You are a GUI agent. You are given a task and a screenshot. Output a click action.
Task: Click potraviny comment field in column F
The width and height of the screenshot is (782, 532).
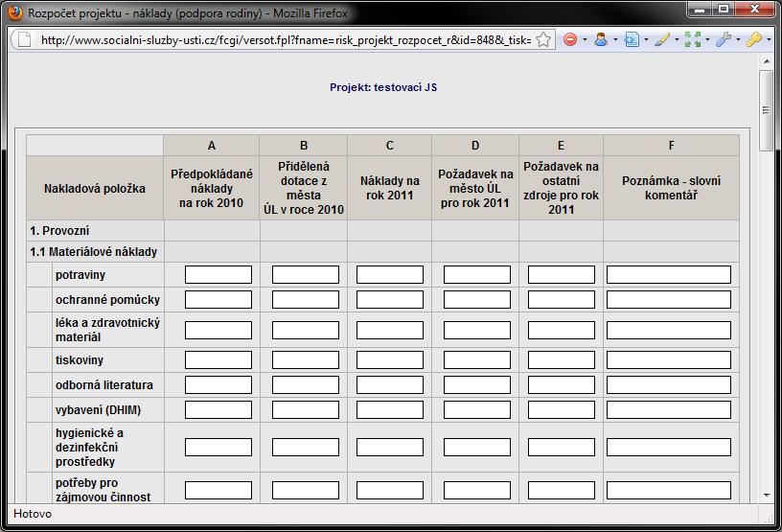669,274
